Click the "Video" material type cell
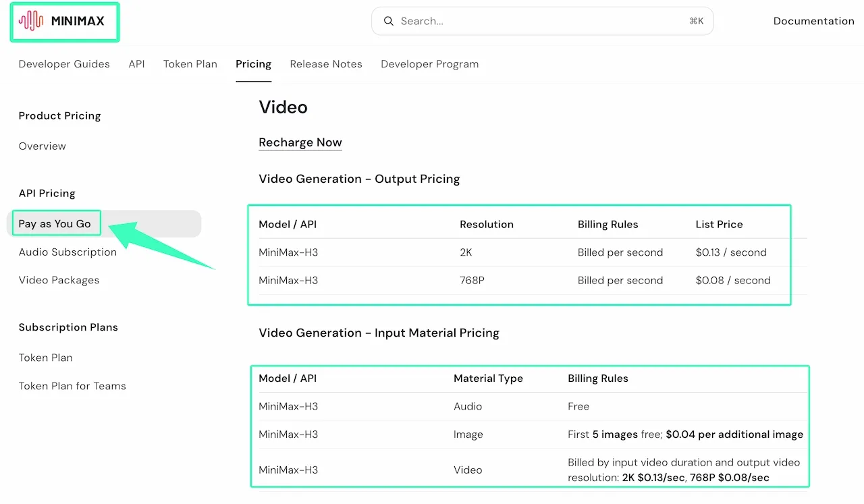Screen dimensions: 864x504 [468, 470]
